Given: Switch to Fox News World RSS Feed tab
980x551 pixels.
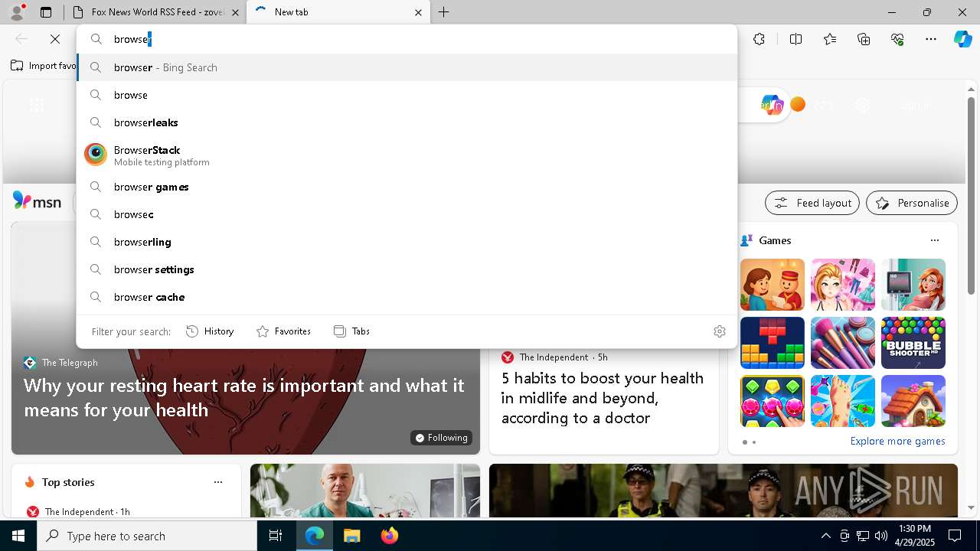Looking at the screenshot, I should coord(154,12).
